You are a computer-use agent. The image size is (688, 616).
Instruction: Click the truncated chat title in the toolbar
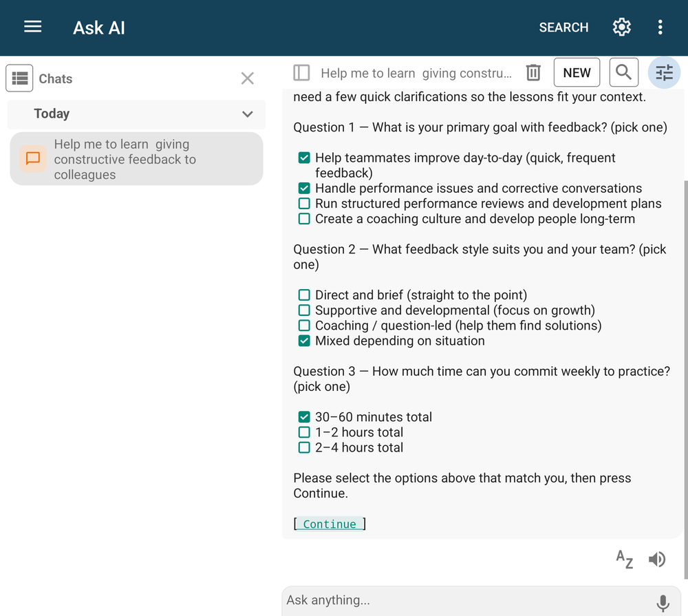coord(416,74)
